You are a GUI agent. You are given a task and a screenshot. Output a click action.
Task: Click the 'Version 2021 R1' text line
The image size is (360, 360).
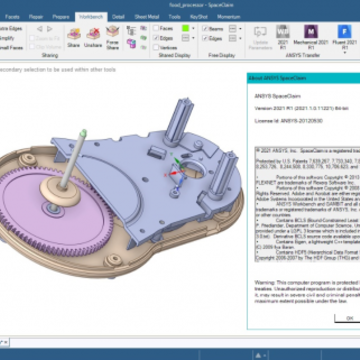302,109
